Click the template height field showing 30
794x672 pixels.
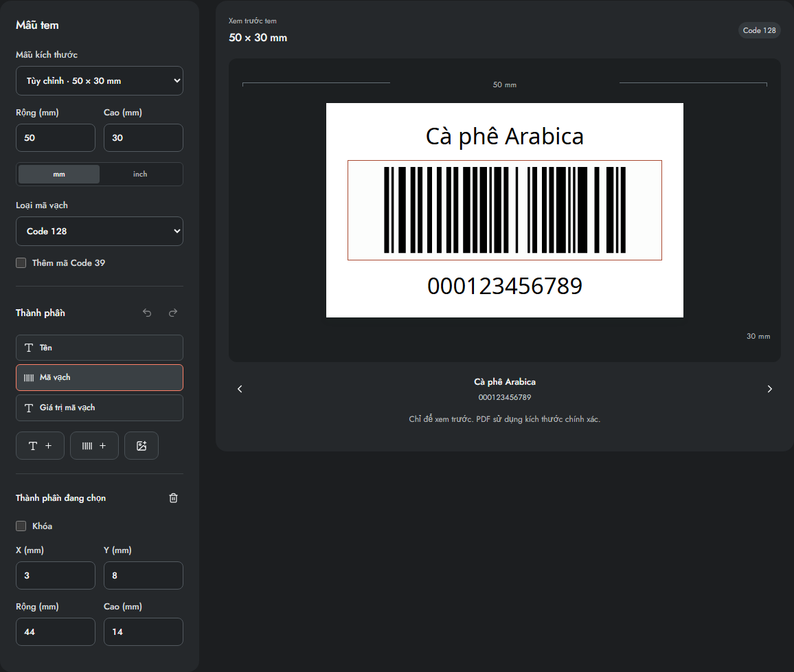[144, 137]
